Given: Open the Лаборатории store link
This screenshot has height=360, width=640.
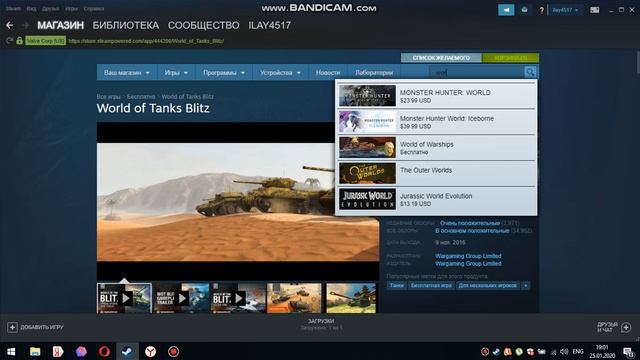Looking at the screenshot, I should [x=374, y=73].
